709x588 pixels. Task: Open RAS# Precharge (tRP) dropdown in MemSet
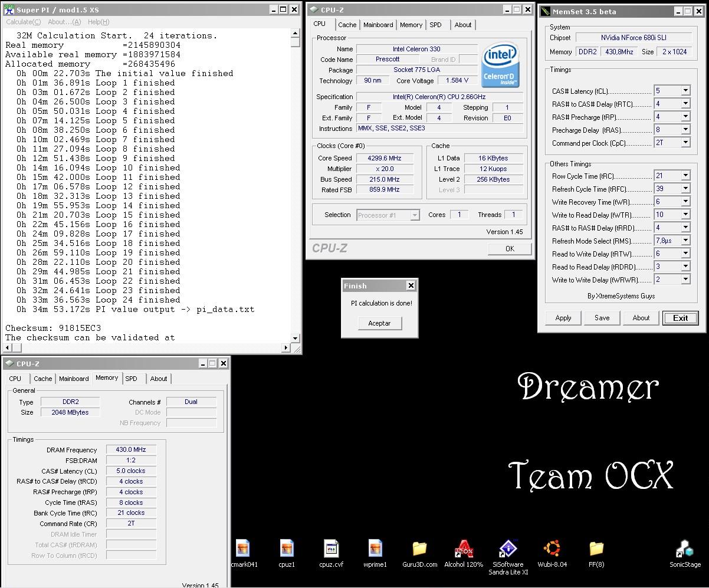click(x=685, y=117)
